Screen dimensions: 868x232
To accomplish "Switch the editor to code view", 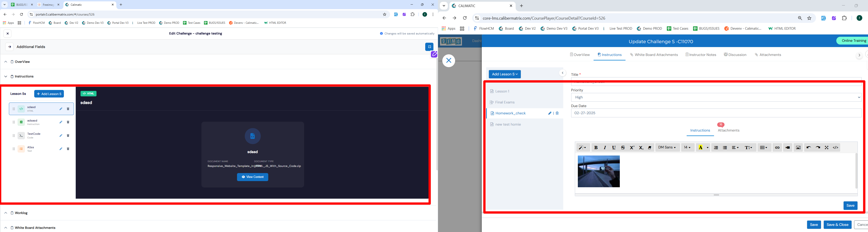I will pos(836,148).
